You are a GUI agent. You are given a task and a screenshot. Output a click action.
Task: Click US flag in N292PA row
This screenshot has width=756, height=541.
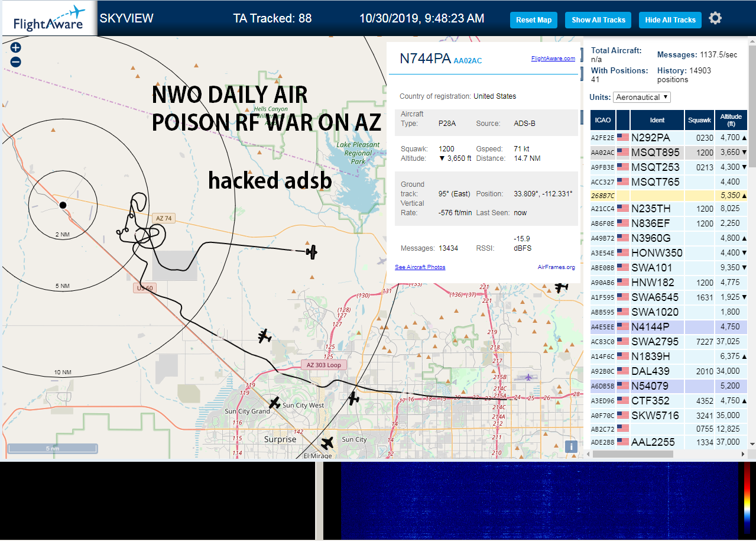tap(623, 137)
